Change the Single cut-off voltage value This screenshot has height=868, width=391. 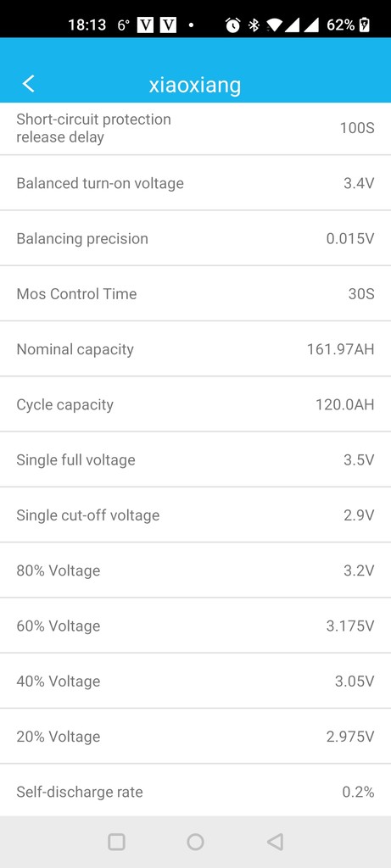pos(359,515)
